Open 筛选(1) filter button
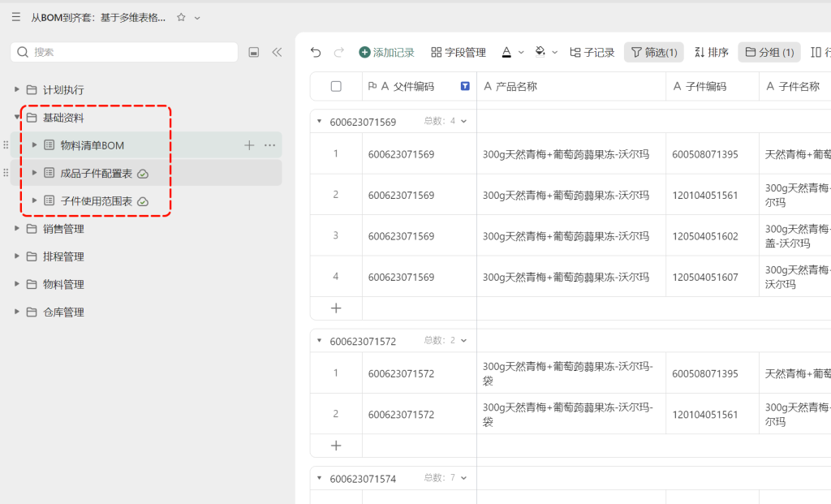Viewport: 831px width, 504px height. [654, 52]
